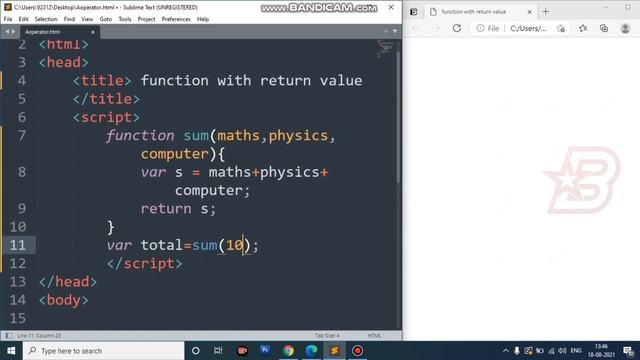
Task: Click the word 'return' on line 9
Action: [166, 209]
